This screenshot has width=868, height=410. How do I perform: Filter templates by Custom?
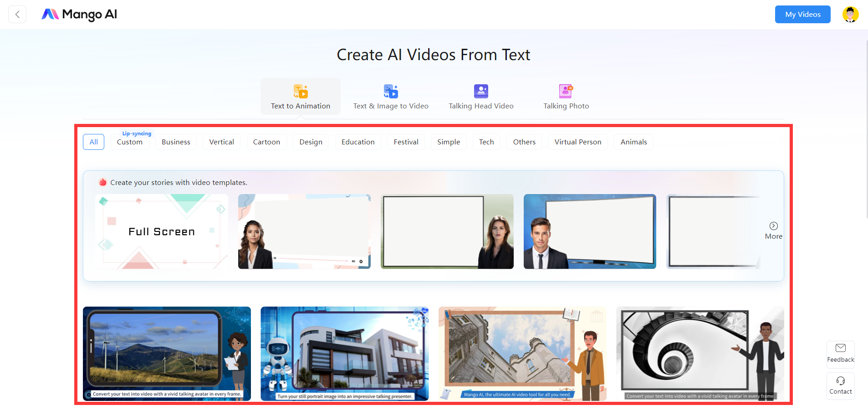click(130, 142)
